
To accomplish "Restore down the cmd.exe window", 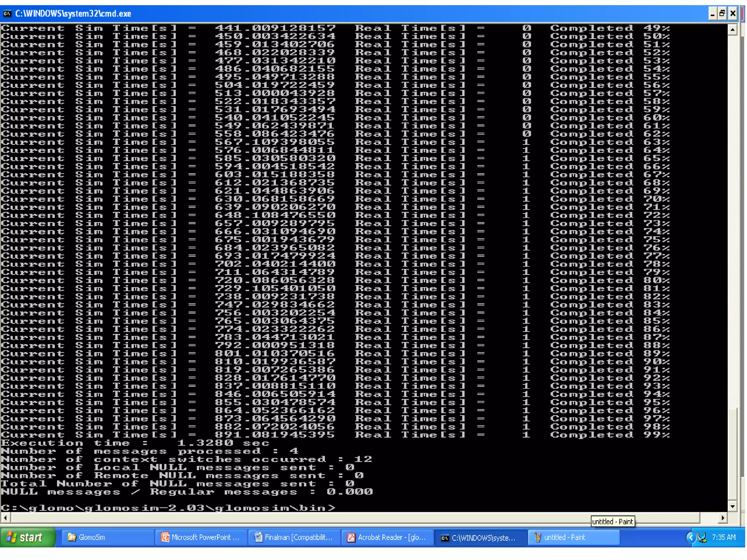I will click(722, 14).
